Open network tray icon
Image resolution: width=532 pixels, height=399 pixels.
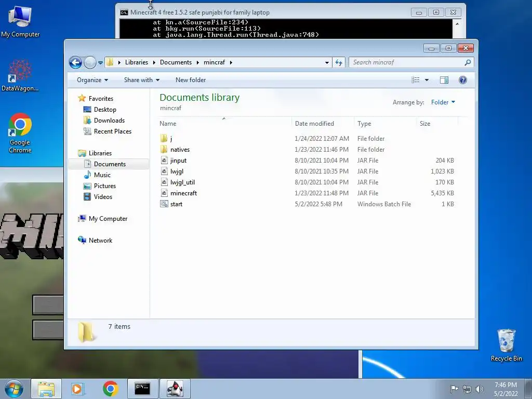point(467,389)
